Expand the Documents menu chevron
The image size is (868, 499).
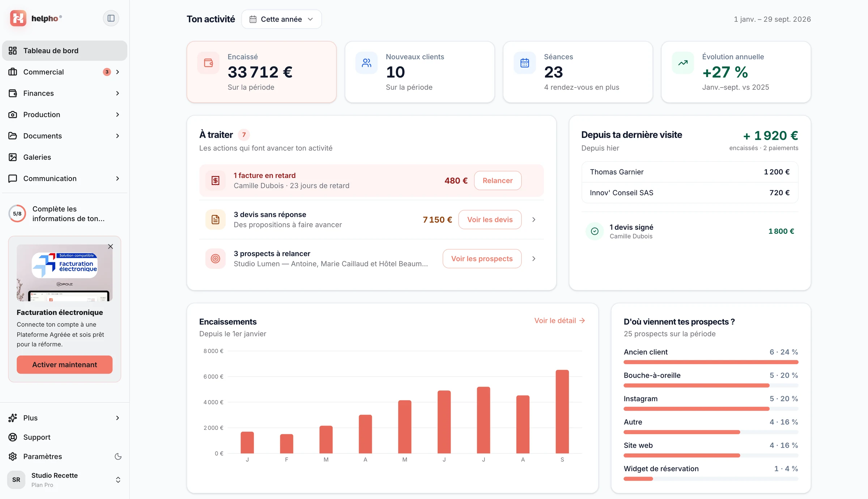tap(118, 136)
